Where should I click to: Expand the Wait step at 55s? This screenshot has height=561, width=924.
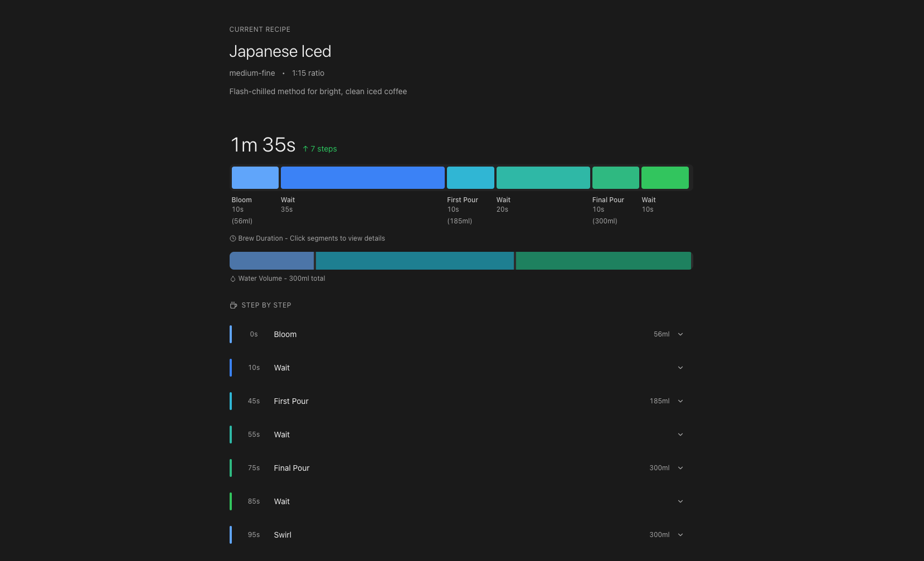(x=680, y=435)
